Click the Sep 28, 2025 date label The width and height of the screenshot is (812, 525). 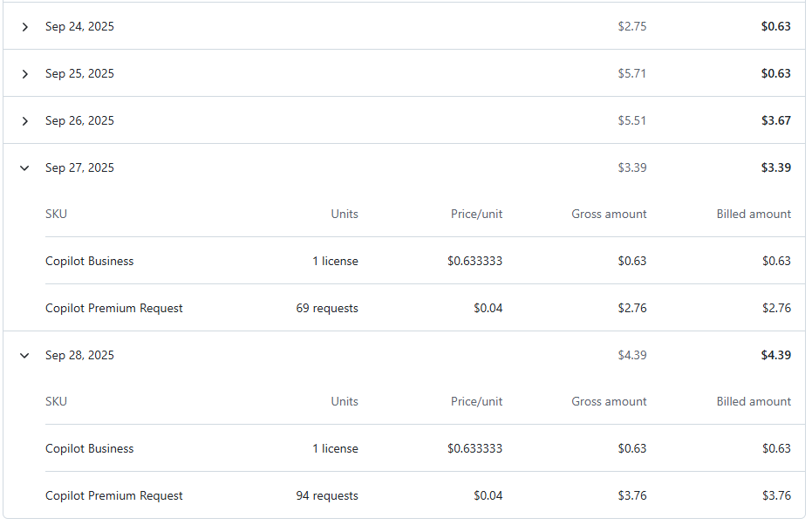click(x=79, y=356)
